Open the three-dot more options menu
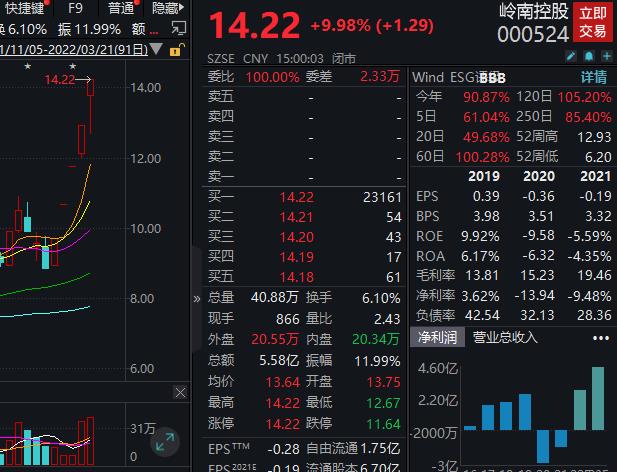617x472 pixels. (600, 338)
